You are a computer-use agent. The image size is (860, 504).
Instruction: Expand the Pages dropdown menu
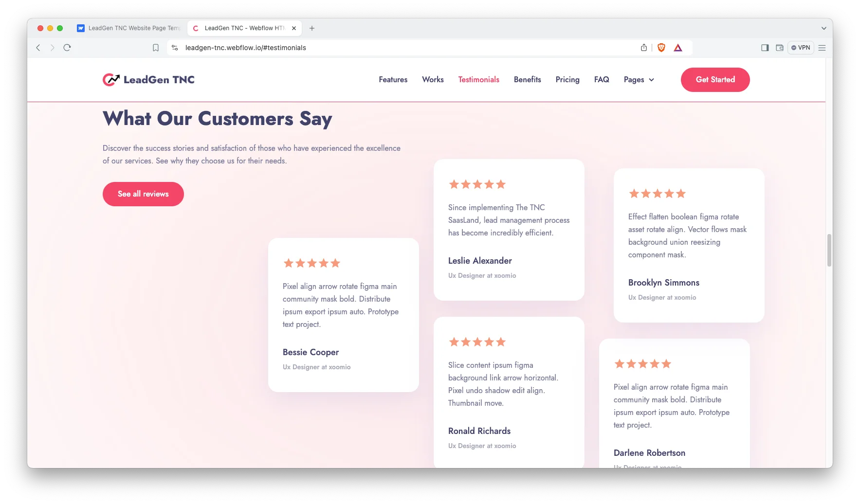[639, 80]
